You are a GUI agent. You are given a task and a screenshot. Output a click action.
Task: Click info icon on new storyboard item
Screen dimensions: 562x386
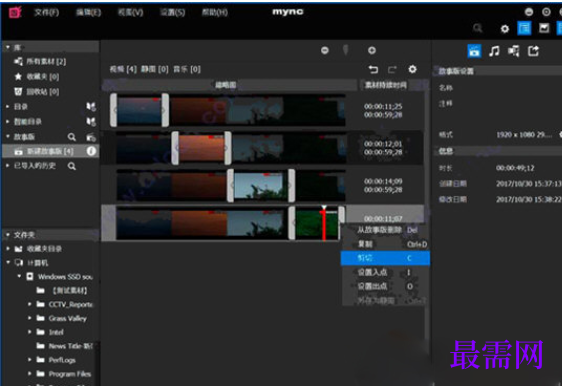(91, 151)
